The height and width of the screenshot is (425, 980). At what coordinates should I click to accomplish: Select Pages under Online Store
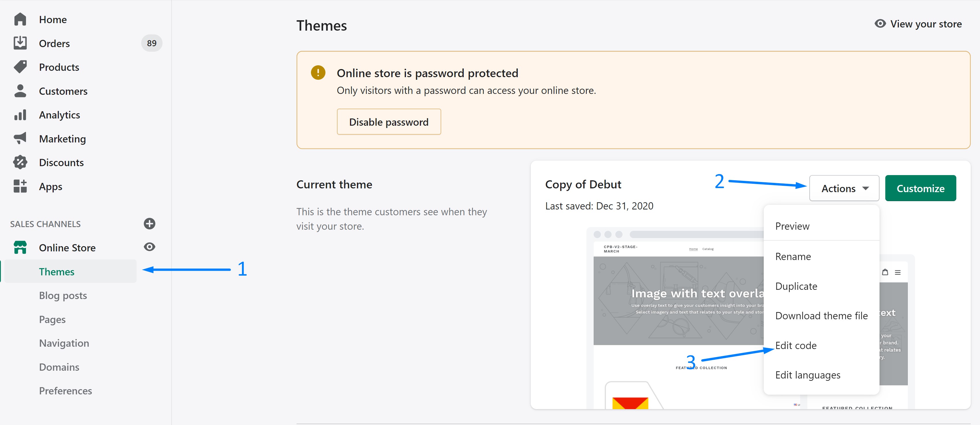[x=52, y=320]
